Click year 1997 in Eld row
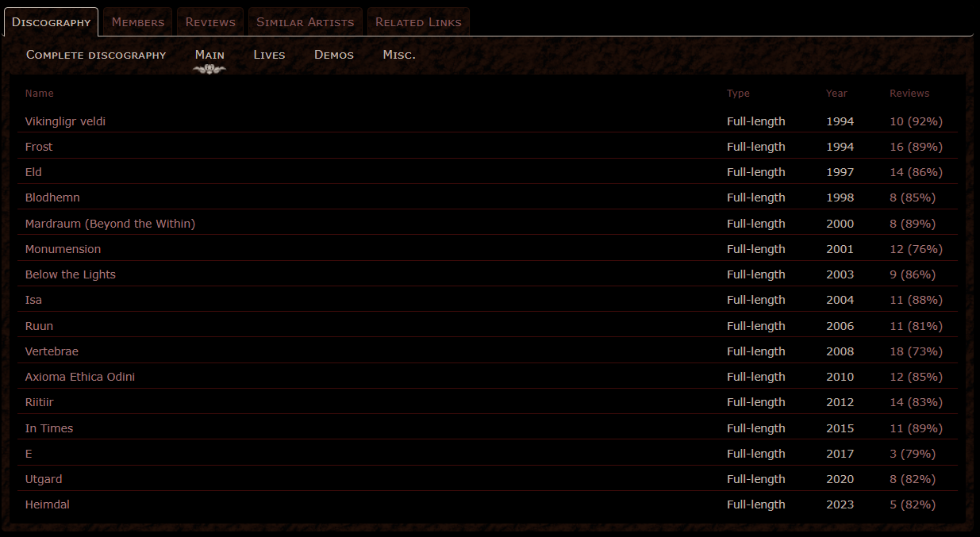980x537 pixels. pos(840,172)
